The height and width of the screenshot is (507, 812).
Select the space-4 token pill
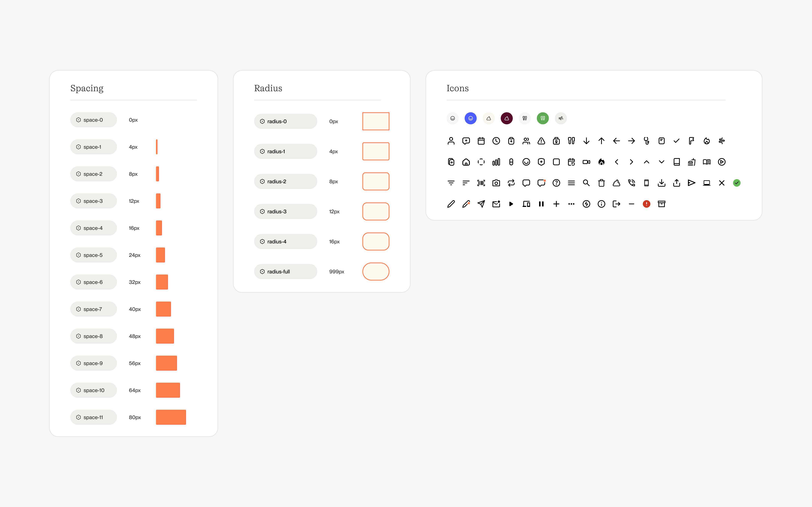pos(93,228)
